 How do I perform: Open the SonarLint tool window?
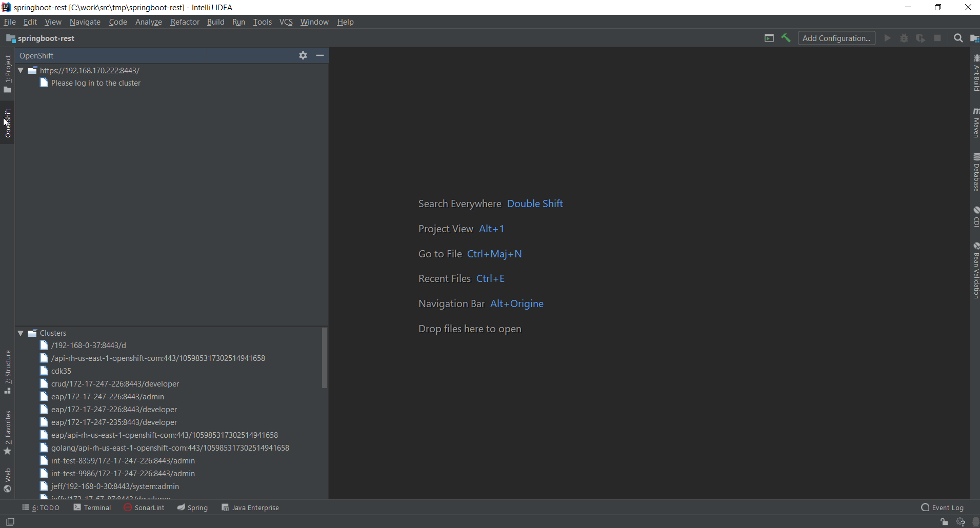(144, 507)
